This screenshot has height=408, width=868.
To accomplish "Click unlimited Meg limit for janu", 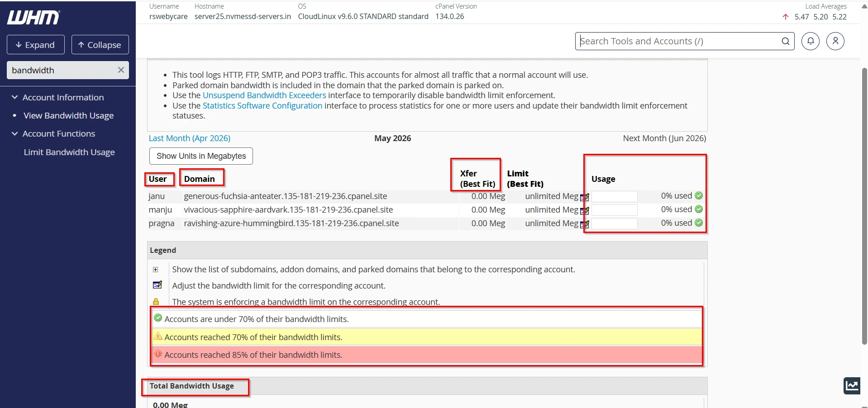I will coord(552,196).
